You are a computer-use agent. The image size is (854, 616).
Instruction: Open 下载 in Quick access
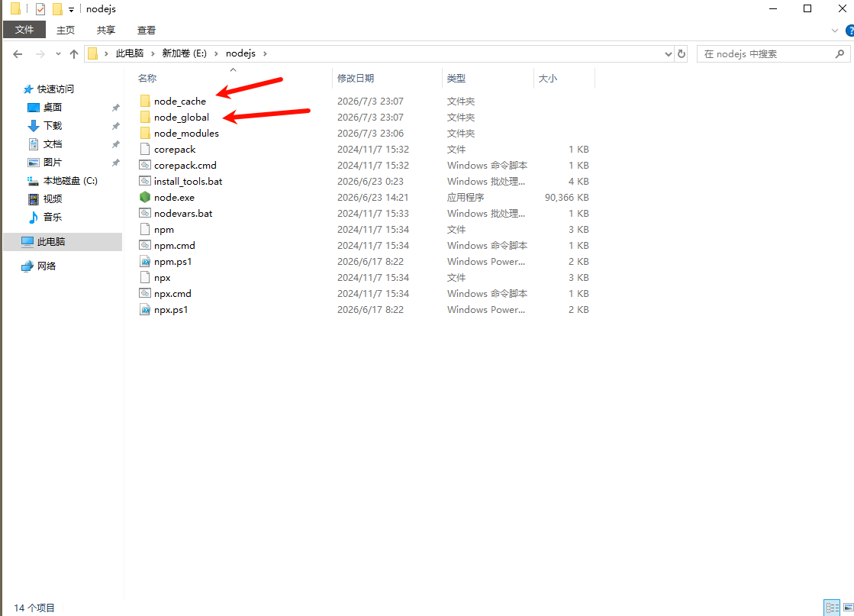(x=53, y=126)
